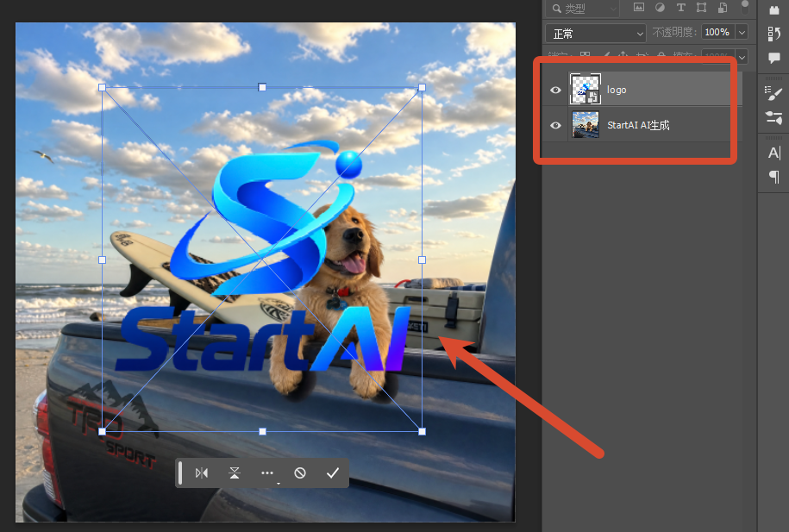Filter layers by adjustment layer kind

coord(660,8)
